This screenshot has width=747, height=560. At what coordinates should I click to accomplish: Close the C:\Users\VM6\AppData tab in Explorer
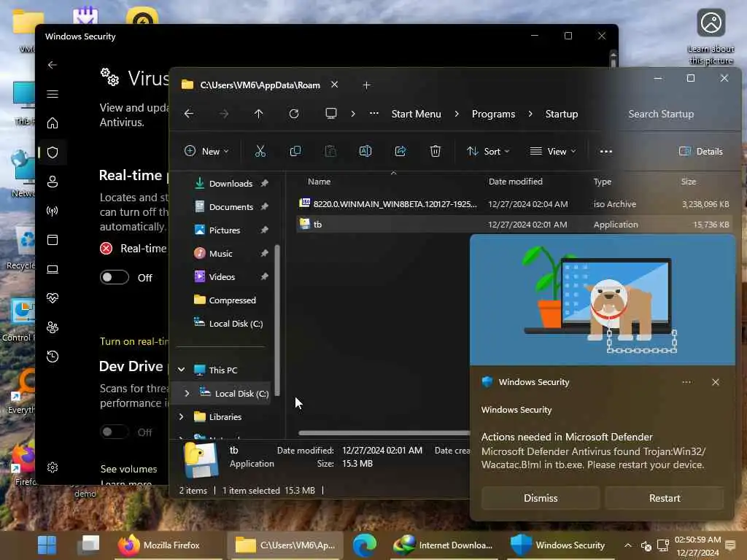coord(334,85)
